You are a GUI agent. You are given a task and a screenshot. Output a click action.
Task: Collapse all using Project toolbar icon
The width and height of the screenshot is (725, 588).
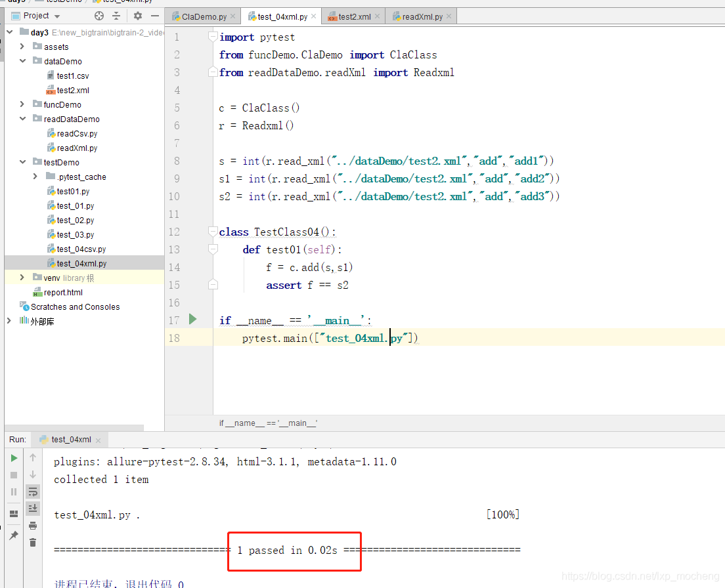tap(117, 16)
